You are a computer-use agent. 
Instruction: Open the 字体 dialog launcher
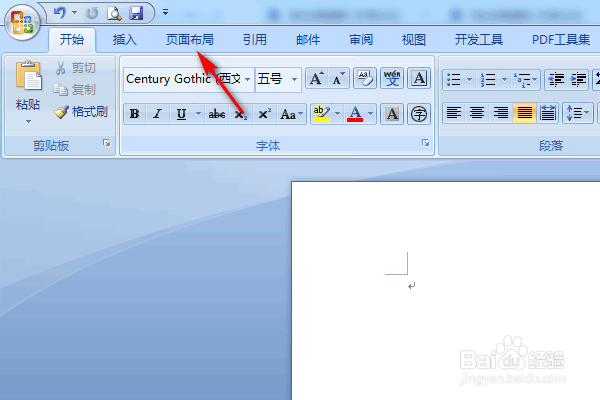click(426, 143)
